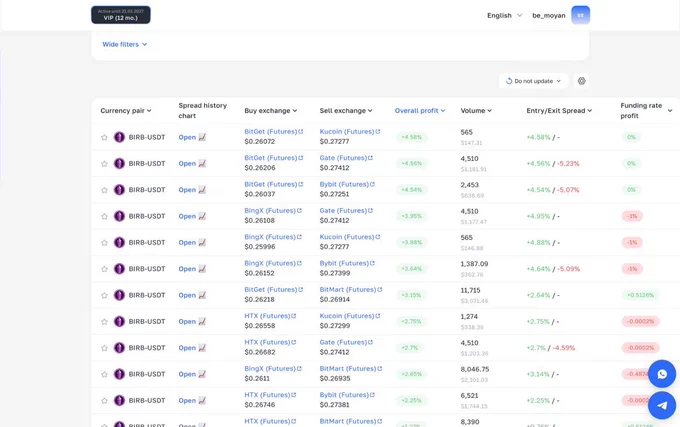Click be_moyan username
680x427 pixels.
point(549,15)
